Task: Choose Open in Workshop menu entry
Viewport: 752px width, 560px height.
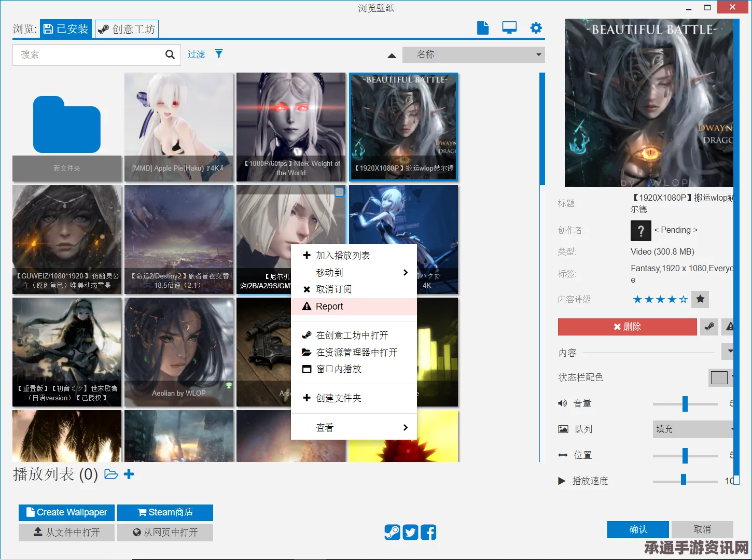Action: (354, 335)
